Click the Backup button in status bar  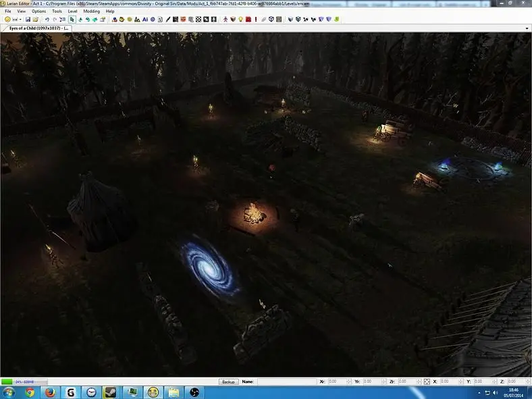point(228,381)
